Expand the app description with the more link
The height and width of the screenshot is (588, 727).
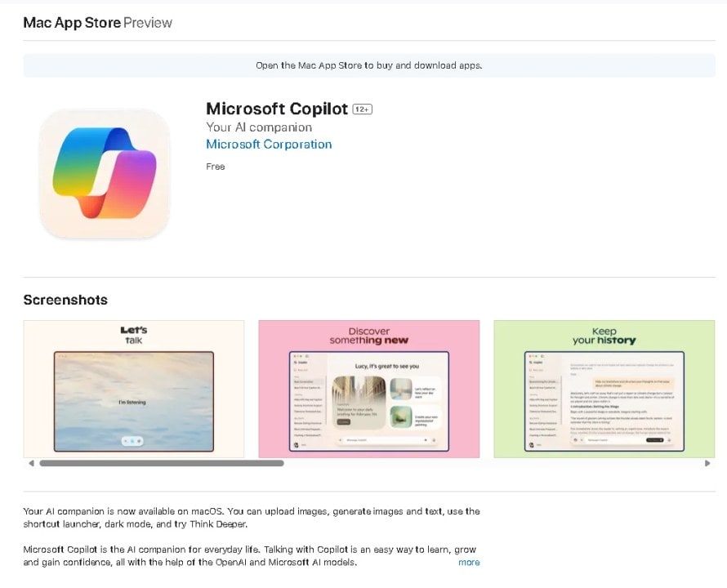point(469,563)
